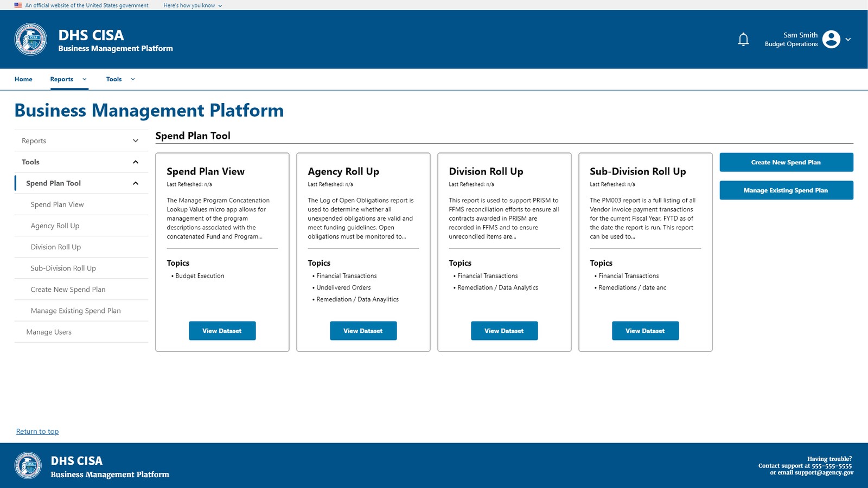Click the Spend Plan View card title

[x=206, y=171]
